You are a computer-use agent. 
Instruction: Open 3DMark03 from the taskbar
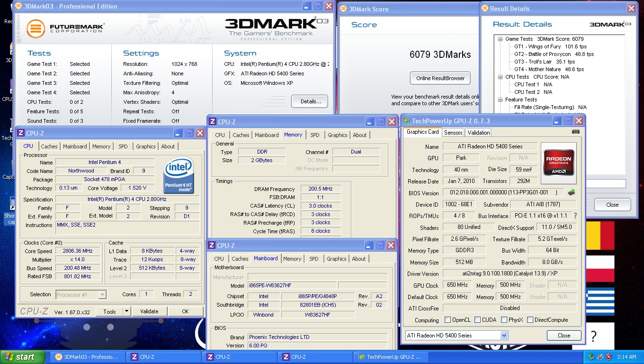tap(88, 357)
